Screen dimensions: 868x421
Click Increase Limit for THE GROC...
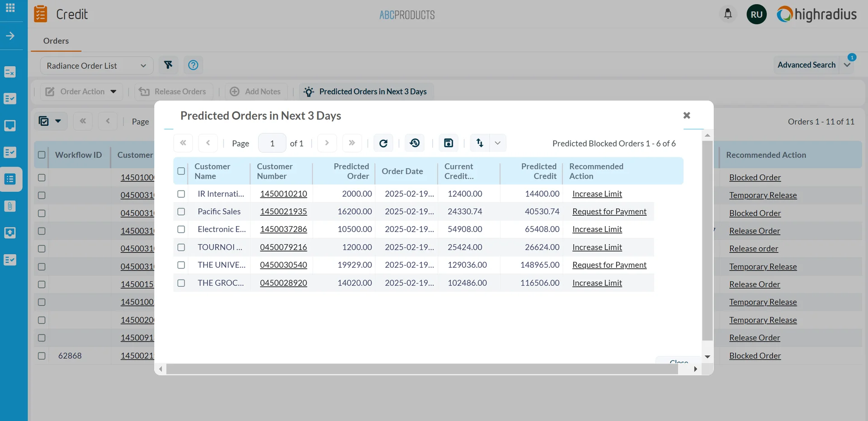click(597, 283)
